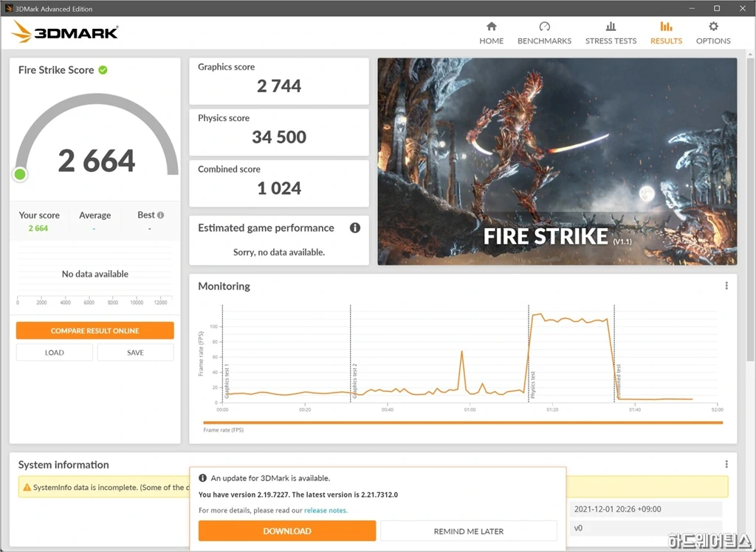This screenshot has width=756, height=552.
Task: Click DOWNLOAD update button
Action: tap(287, 531)
